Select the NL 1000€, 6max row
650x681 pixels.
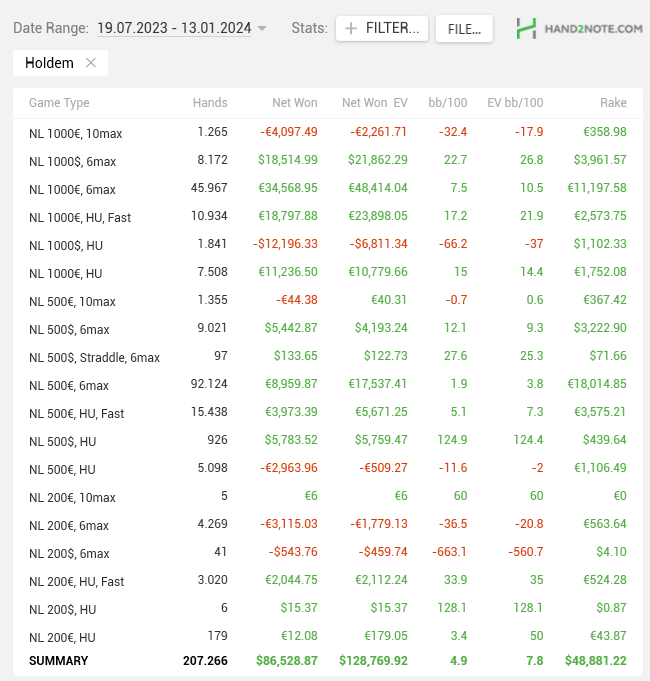tap(328, 188)
